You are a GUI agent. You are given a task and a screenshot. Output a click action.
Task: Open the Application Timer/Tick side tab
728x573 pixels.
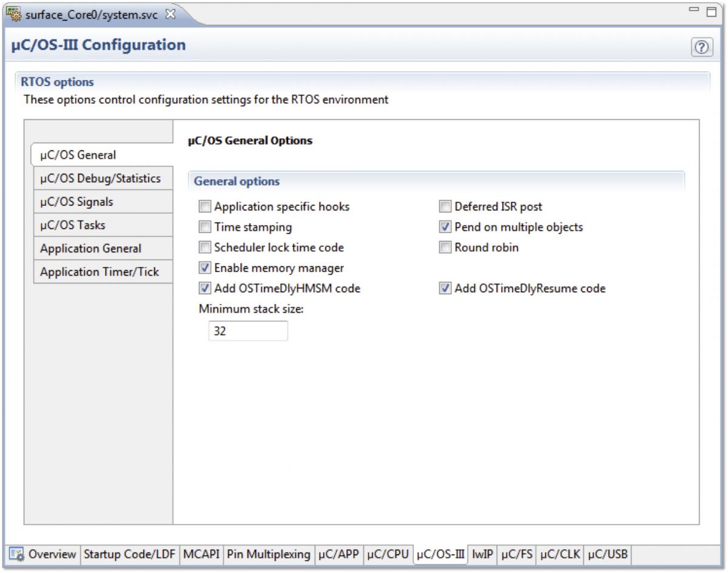point(103,272)
